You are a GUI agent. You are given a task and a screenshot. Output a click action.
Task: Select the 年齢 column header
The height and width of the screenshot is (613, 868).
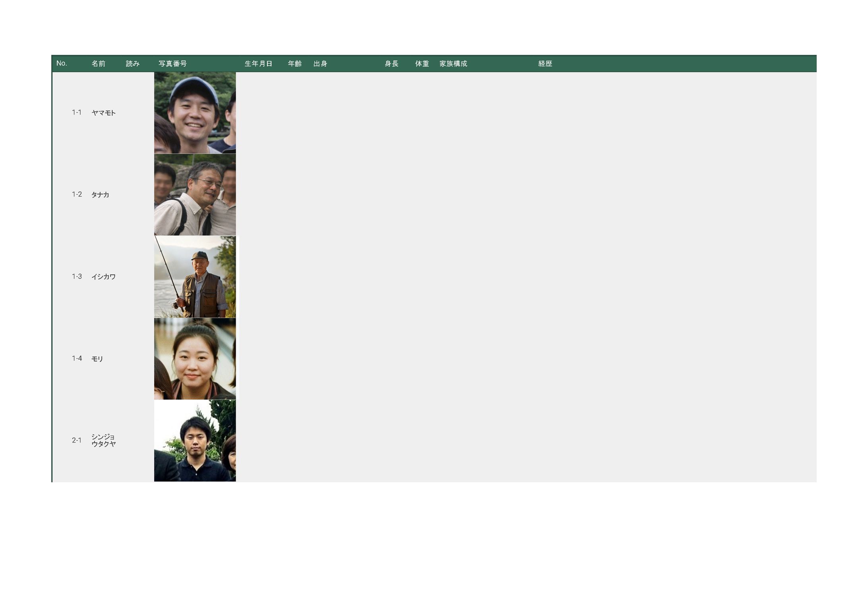click(x=295, y=64)
